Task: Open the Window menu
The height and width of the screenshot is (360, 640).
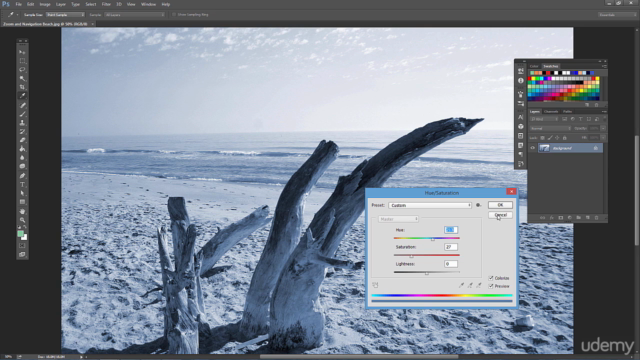Action: 148,4
